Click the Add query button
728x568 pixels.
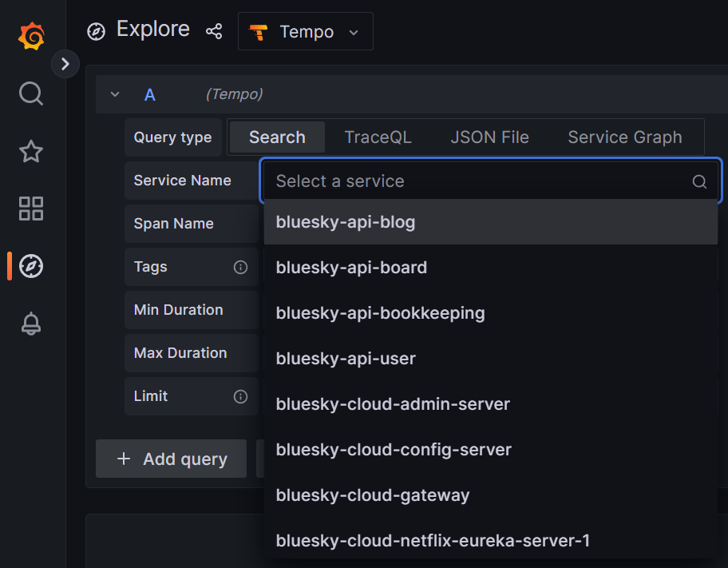tap(172, 459)
